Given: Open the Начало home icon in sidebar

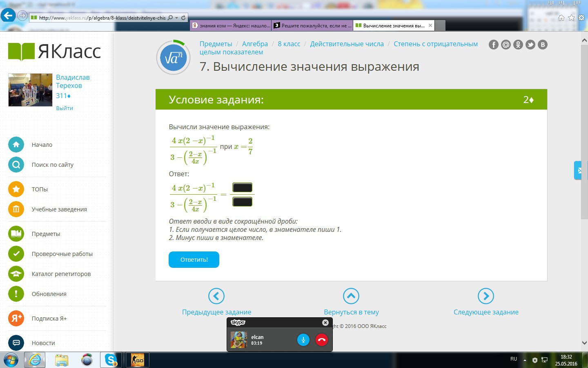Looking at the screenshot, I should [x=16, y=144].
